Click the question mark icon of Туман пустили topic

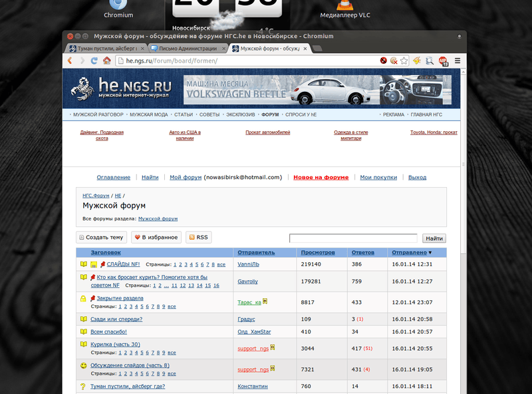pos(82,387)
